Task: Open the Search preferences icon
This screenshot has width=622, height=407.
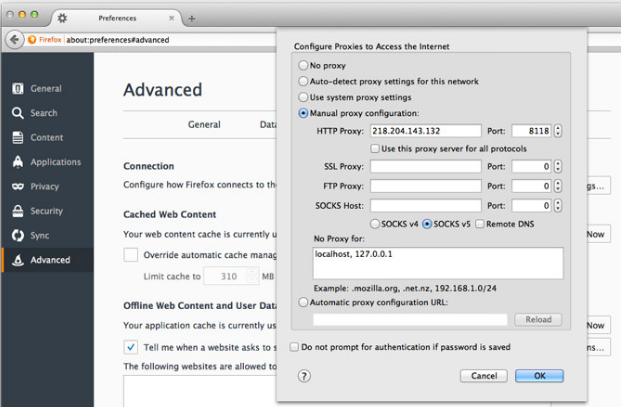Action: coord(18,113)
